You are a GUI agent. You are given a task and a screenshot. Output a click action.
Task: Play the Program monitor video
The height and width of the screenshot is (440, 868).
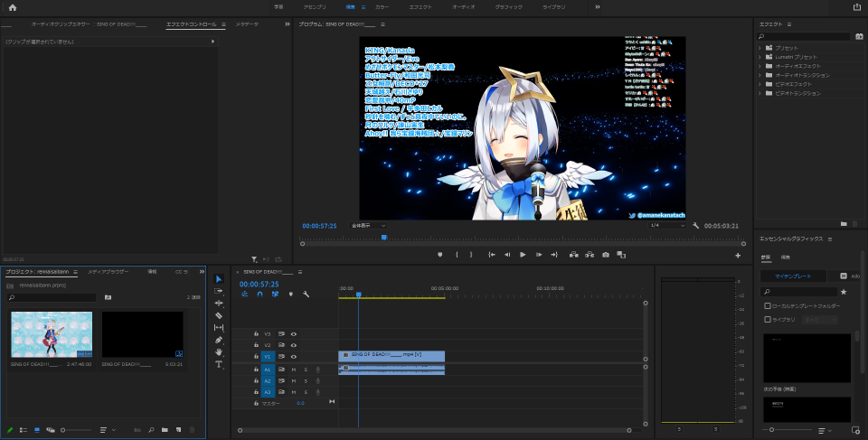(x=523, y=255)
